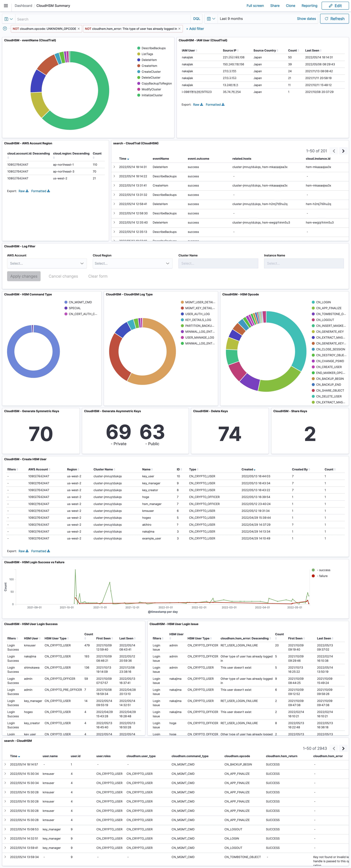Toggle the ListTags legend entry

coord(145,54)
